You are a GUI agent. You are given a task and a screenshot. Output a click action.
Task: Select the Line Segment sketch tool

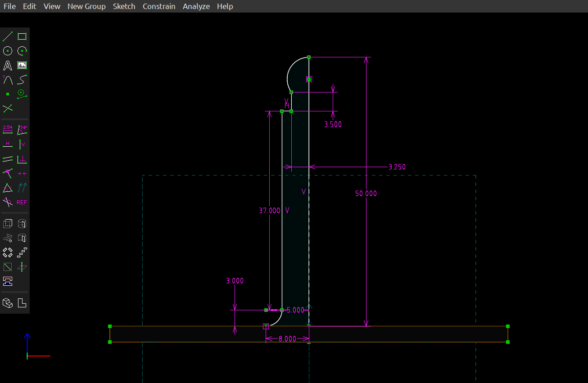click(x=8, y=36)
